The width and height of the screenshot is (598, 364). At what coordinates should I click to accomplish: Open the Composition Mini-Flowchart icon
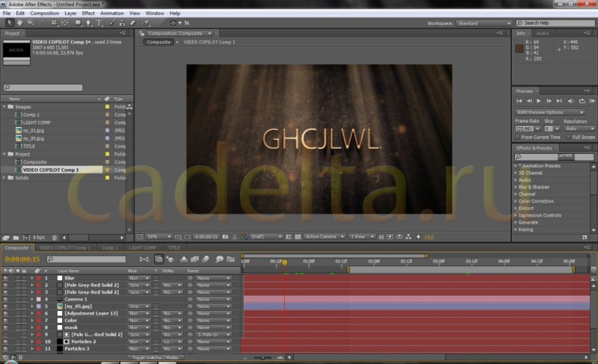(144, 259)
